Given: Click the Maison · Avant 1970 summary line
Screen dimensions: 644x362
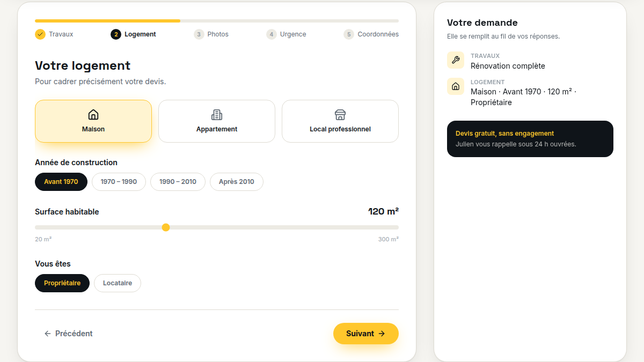Looking at the screenshot, I should click(x=523, y=97).
